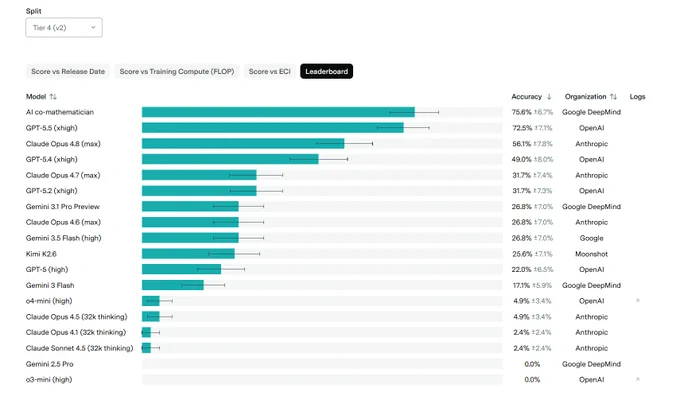Click the Gemini 2.5 Pro empty bar
Viewport: 680px width, 415px height.
322,364
